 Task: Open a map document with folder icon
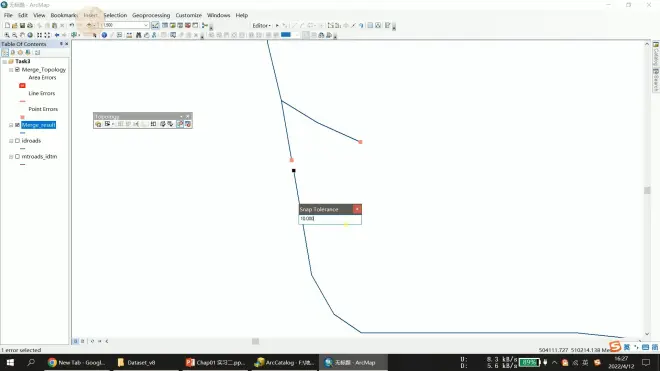coord(15,26)
